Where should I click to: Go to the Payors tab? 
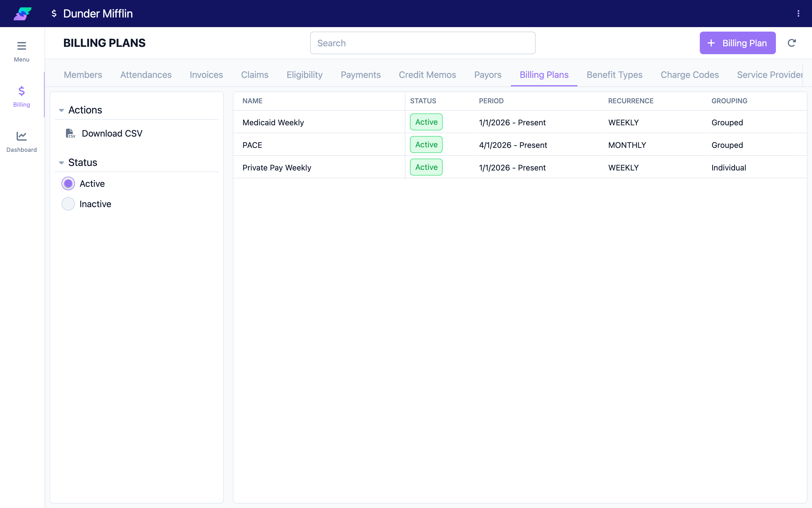tap(487, 75)
